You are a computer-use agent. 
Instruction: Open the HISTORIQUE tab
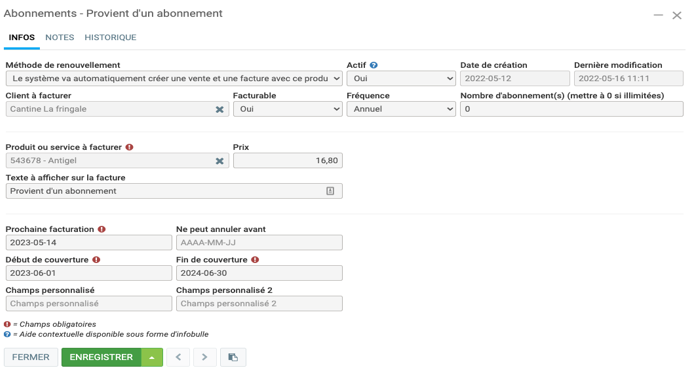coord(110,38)
